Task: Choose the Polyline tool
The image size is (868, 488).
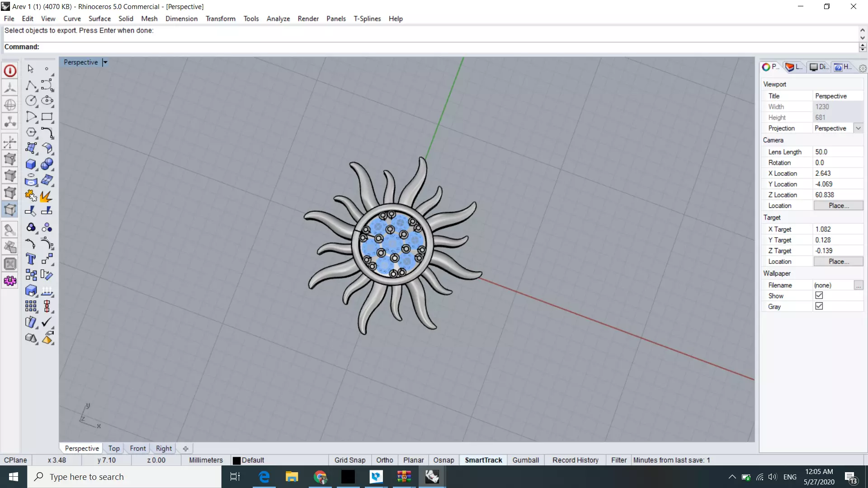Action: (31, 85)
